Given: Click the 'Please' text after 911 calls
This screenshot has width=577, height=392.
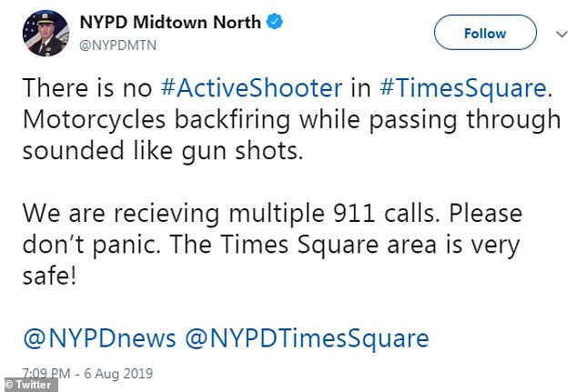Looking at the screenshot, I should [493, 215].
